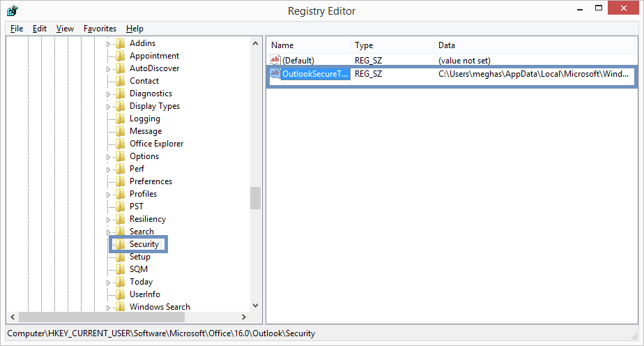Click the Appointment folder icon

(121, 56)
